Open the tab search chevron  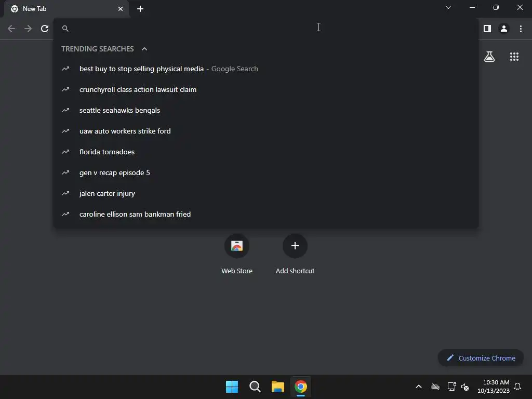click(448, 7)
